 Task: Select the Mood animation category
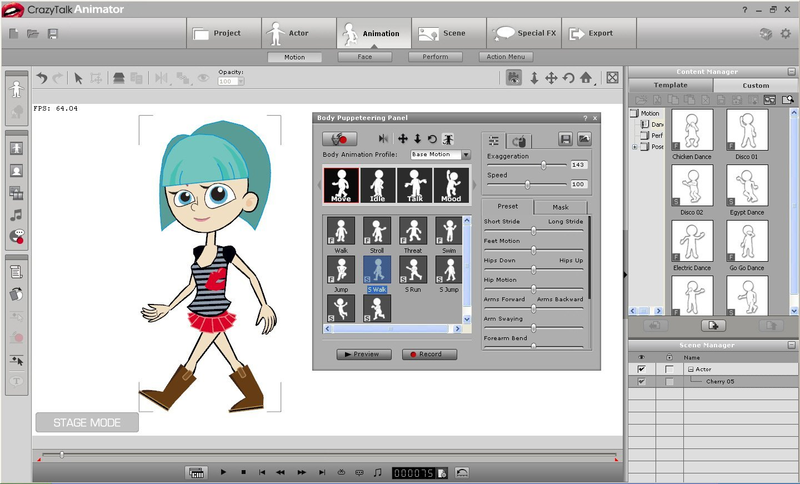pos(452,186)
